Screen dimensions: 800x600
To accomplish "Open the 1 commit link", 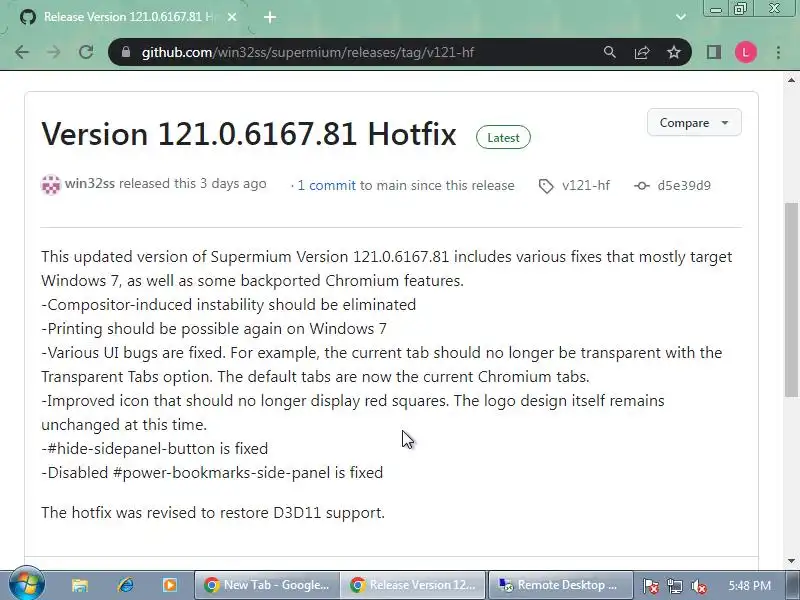I will 327,185.
